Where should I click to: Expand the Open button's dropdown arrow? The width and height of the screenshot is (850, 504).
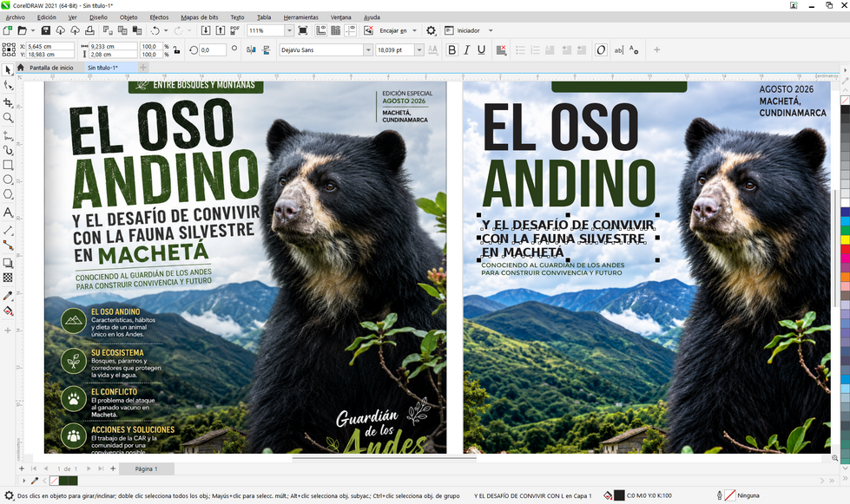coord(32,31)
